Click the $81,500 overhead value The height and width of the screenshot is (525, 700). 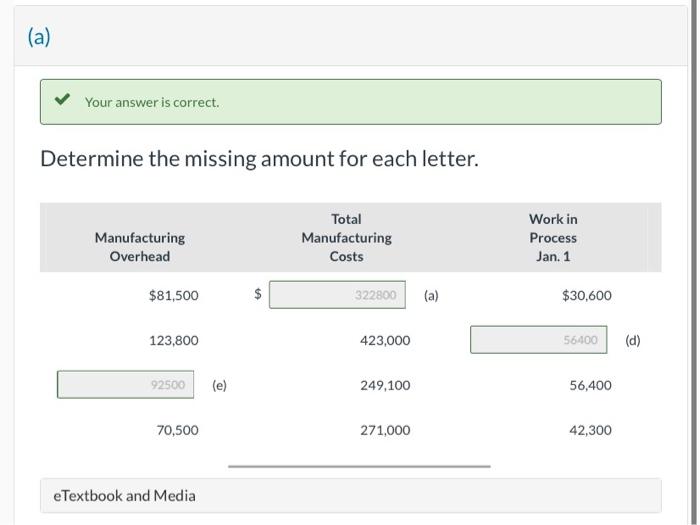pos(173,296)
